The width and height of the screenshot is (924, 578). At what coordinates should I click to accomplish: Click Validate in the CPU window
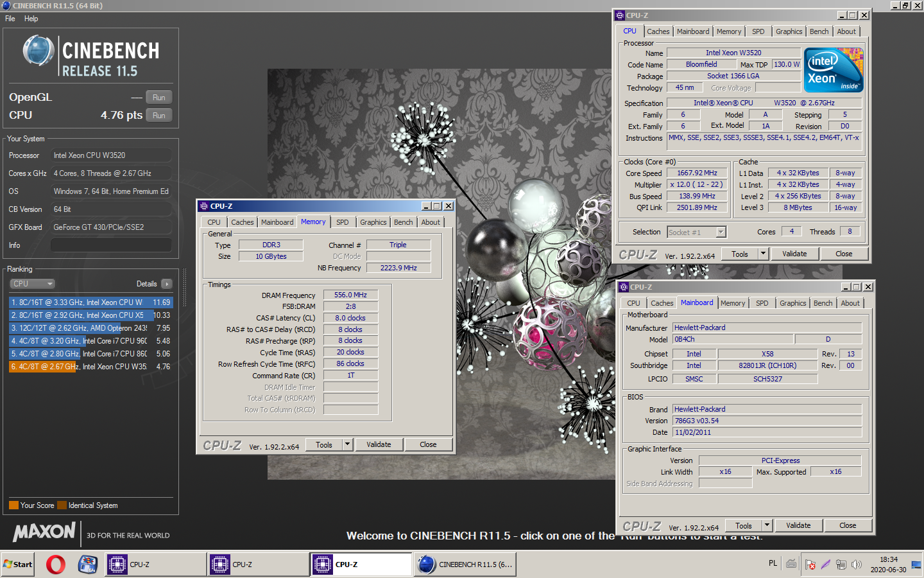coord(794,254)
